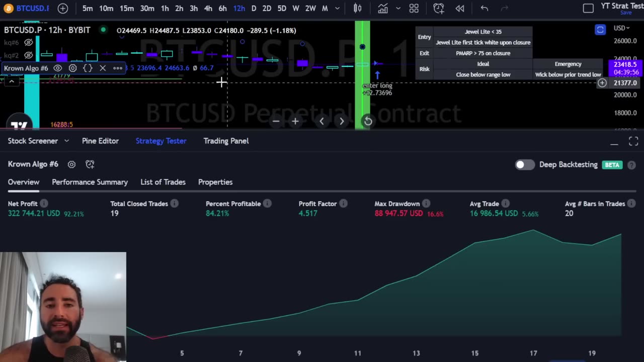Switch to the Strategy Tester tab
Screen dimensions: 644x362
(161, 141)
